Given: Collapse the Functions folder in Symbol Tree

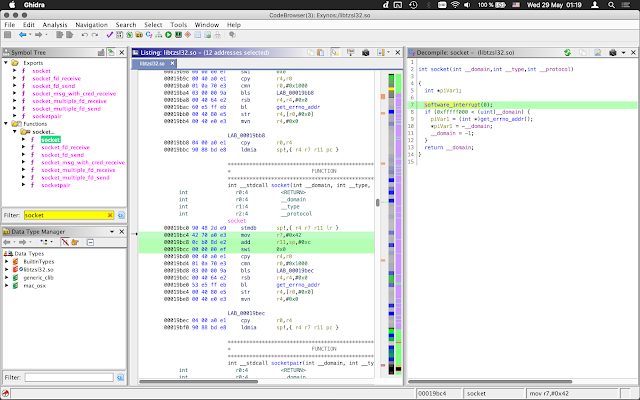Looking at the screenshot, I should [x=7, y=123].
